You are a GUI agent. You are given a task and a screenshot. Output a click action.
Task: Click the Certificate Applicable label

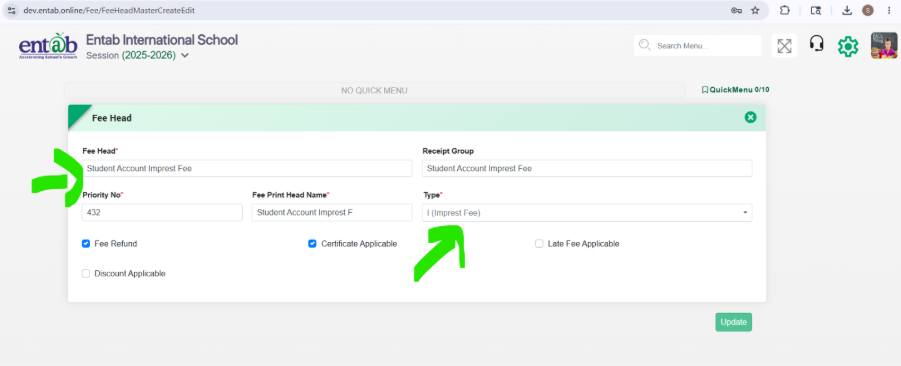click(x=359, y=244)
